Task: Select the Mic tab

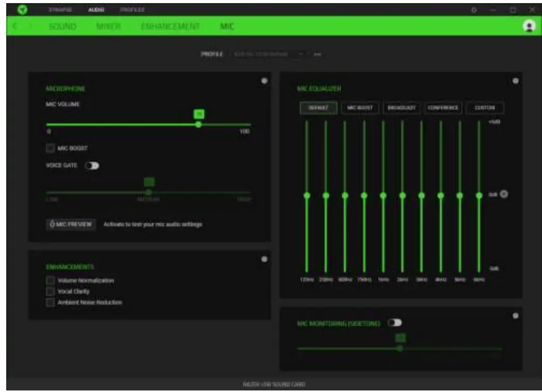Action: (x=227, y=26)
